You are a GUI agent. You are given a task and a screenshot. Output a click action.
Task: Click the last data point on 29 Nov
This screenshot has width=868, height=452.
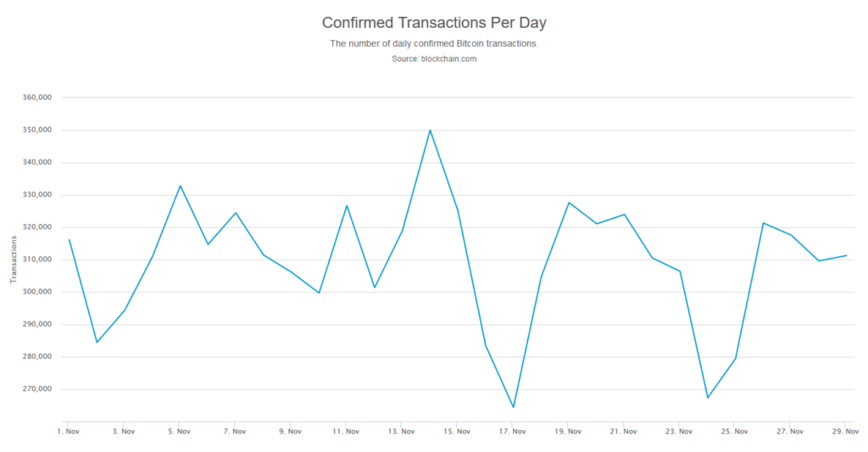(846, 255)
